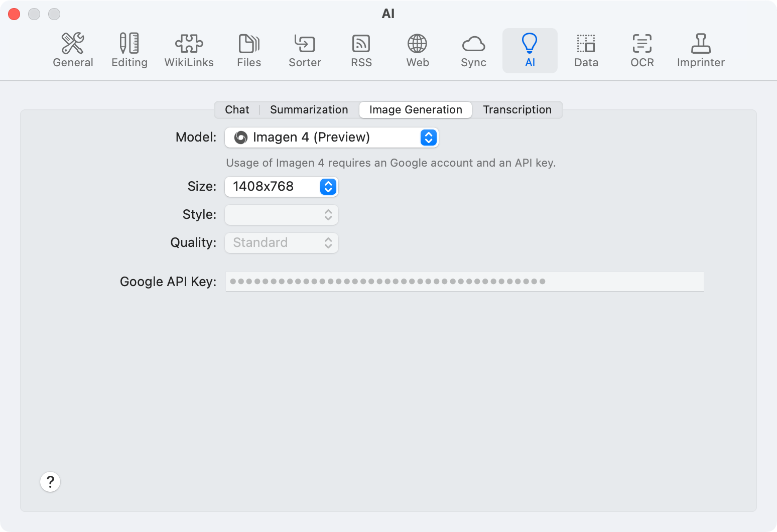Open the Sorter preferences pane

(305, 50)
